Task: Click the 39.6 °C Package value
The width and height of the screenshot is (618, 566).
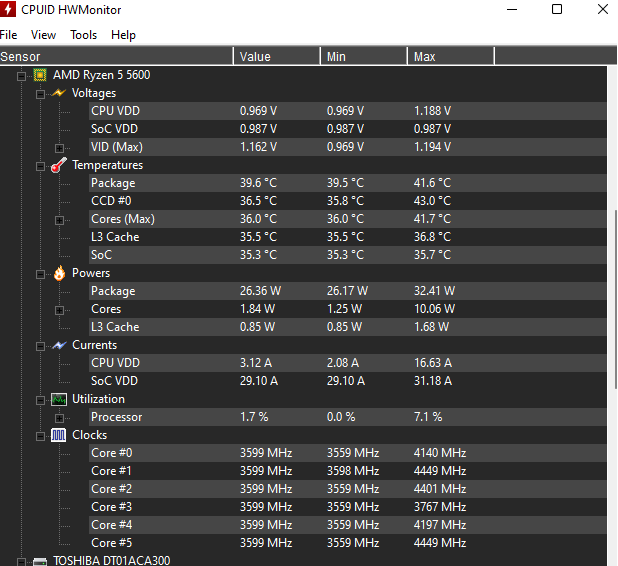Action: [x=259, y=183]
